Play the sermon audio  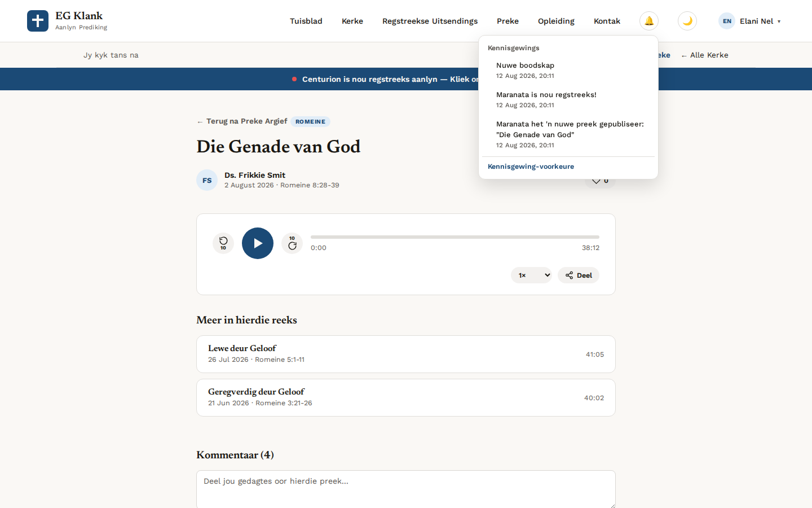click(x=258, y=243)
